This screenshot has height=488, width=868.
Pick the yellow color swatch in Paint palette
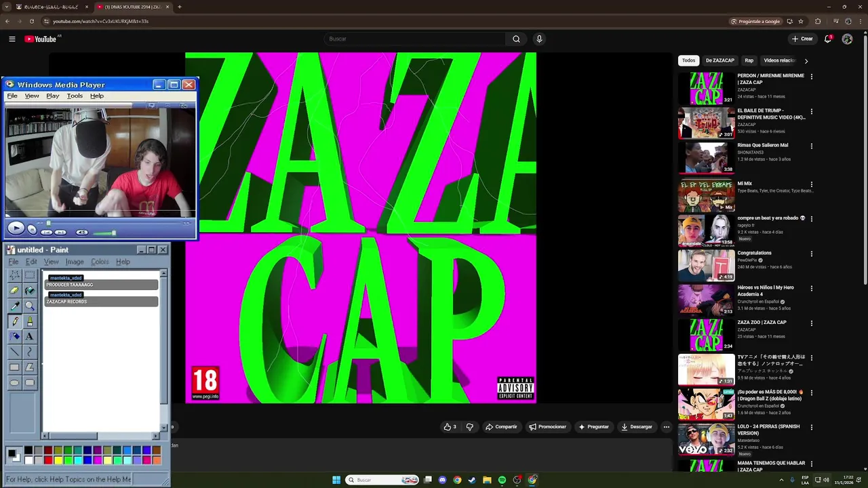click(x=58, y=460)
